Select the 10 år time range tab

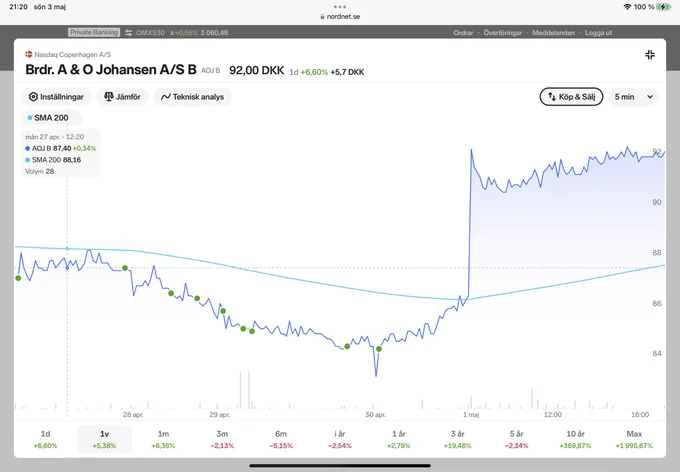(x=575, y=439)
